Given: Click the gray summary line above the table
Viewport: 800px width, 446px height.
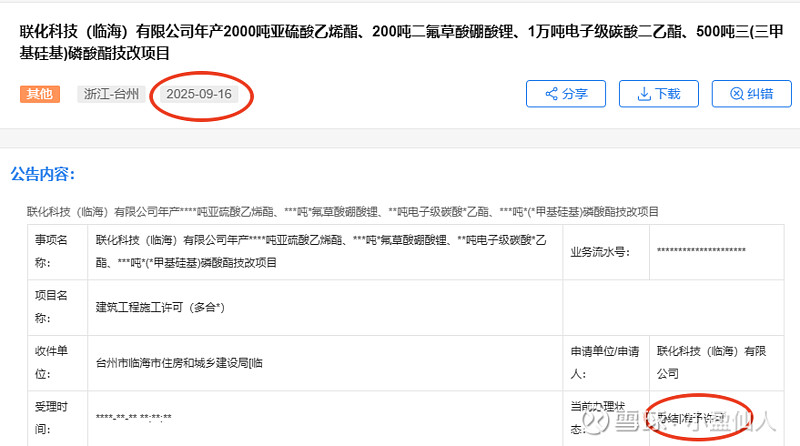Looking at the screenshot, I should tap(342, 211).
